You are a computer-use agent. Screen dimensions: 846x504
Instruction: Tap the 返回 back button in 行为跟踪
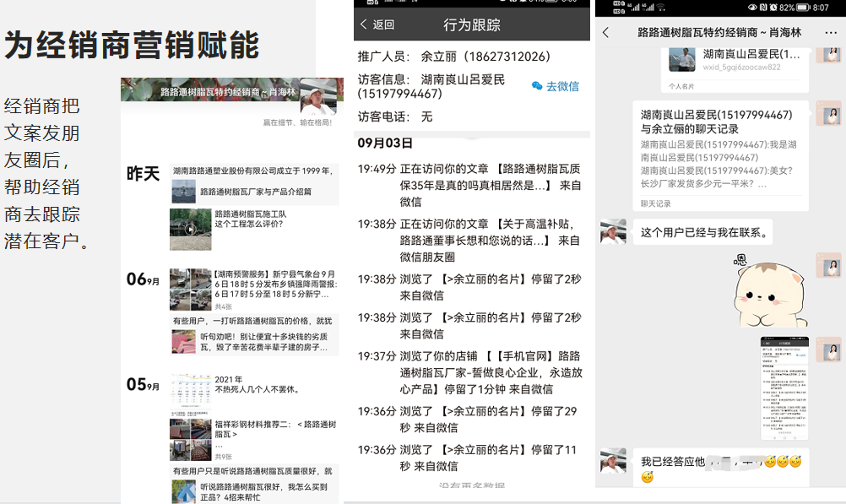[x=377, y=24]
